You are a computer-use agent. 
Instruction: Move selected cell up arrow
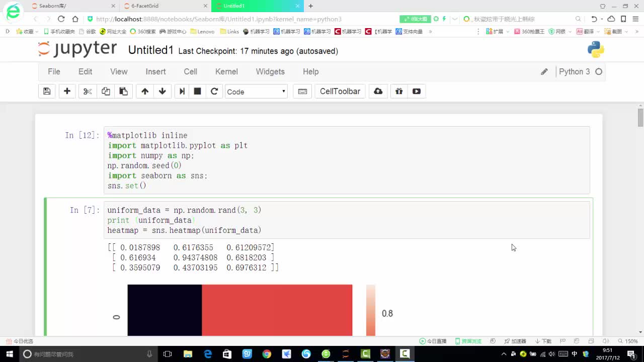click(x=145, y=92)
